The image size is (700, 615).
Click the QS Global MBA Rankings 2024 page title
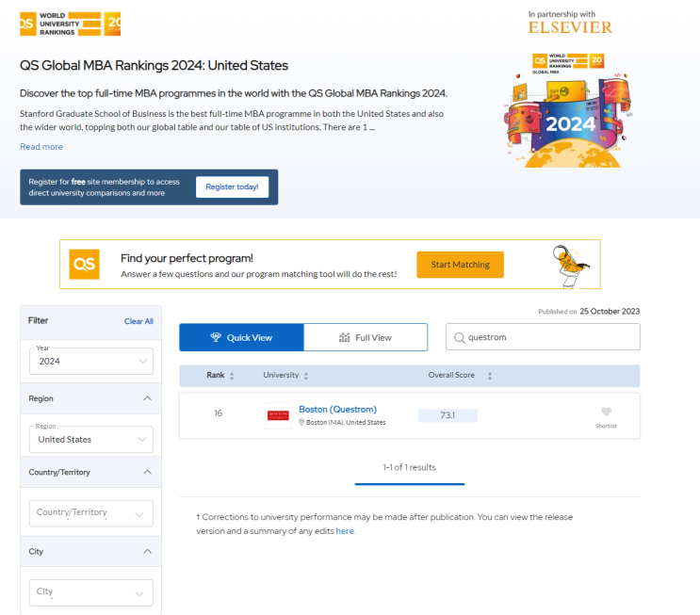point(154,66)
